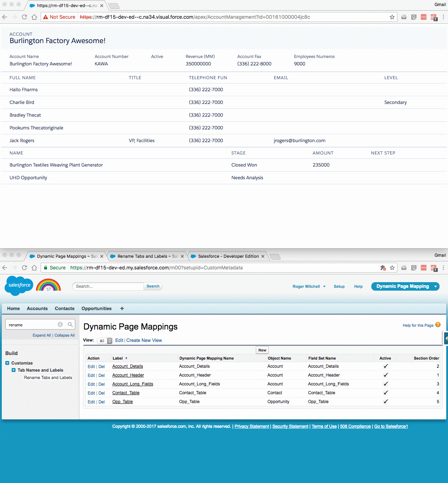This screenshot has height=483, width=448.
Task: Open the Accounts tab
Action: click(37, 308)
